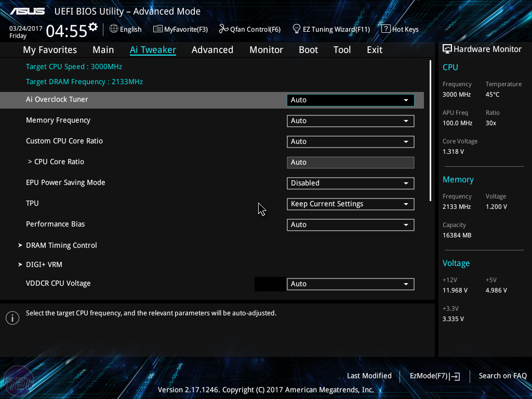The width and height of the screenshot is (532, 399).
Task: Click the EzMode exit arrow icon
Action: (x=455, y=376)
